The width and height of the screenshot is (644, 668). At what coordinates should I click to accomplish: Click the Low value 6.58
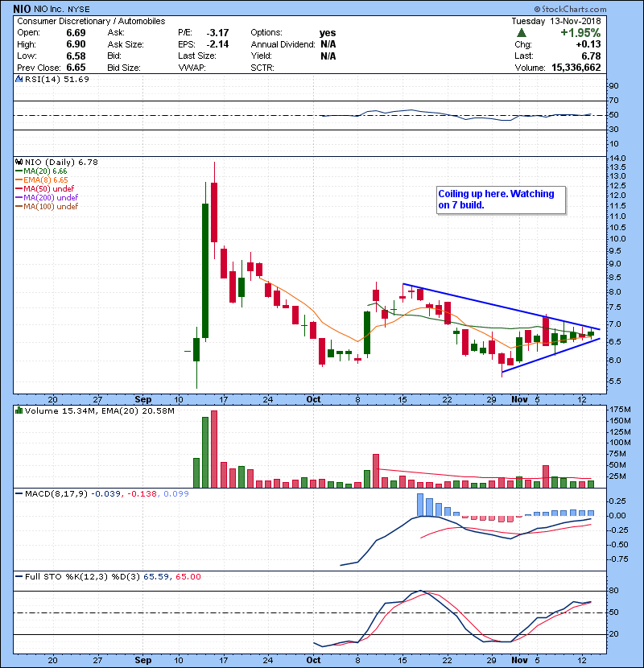click(x=76, y=56)
